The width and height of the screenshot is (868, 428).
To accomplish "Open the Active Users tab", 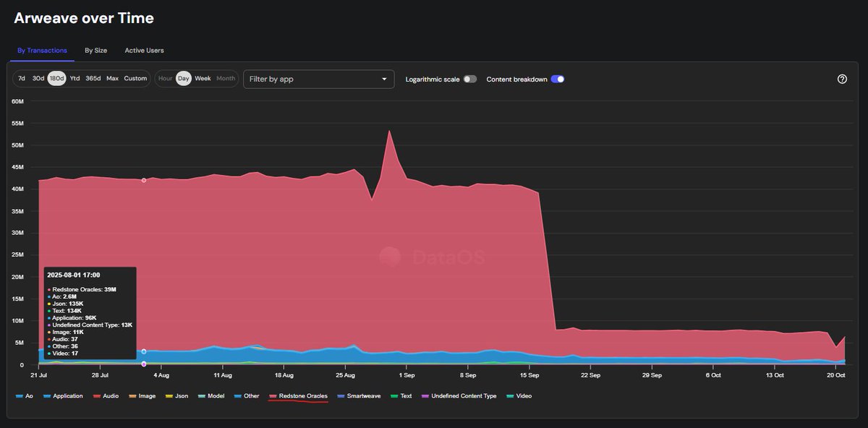I will pyautogui.click(x=144, y=51).
